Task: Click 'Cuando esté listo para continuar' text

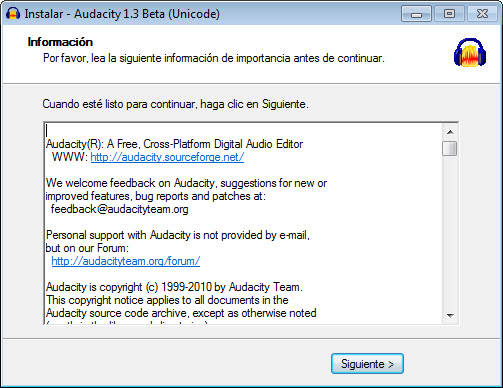Action: click(175, 104)
